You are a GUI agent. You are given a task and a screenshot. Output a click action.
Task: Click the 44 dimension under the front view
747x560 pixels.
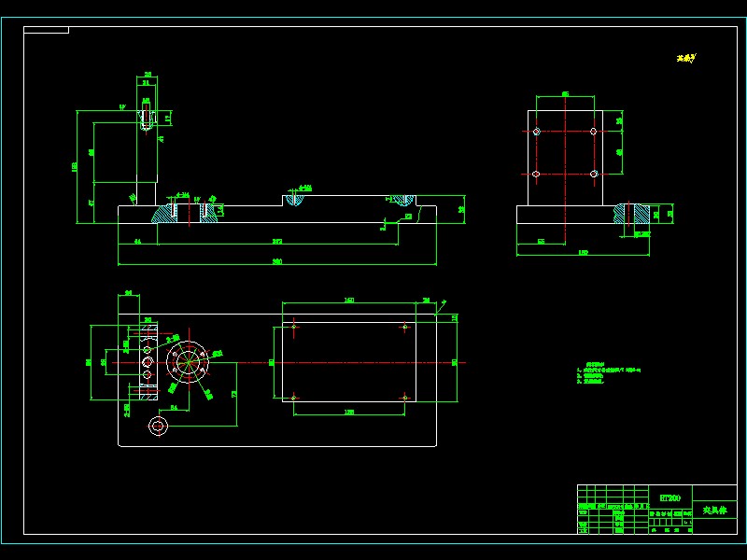point(137,242)
